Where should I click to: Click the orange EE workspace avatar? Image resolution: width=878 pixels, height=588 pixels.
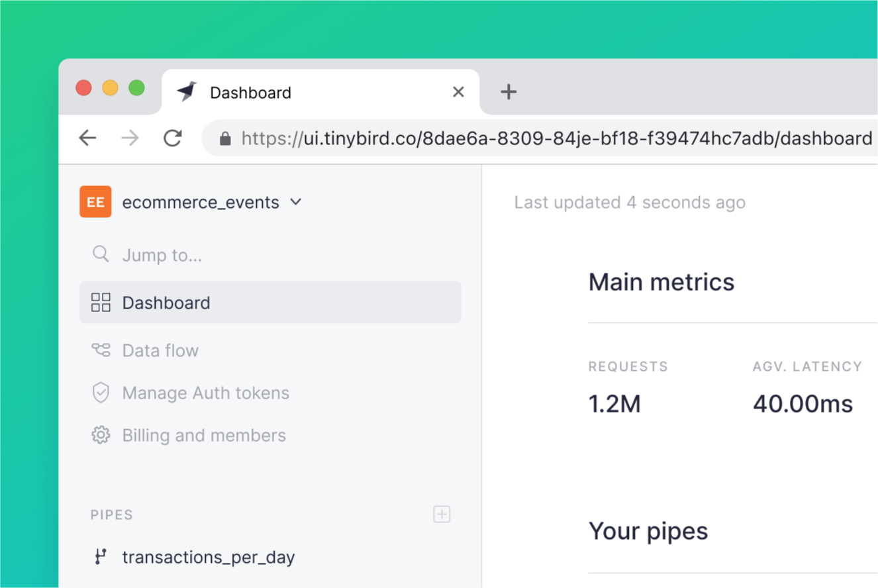pyautogui.click(x=95, y=202)
